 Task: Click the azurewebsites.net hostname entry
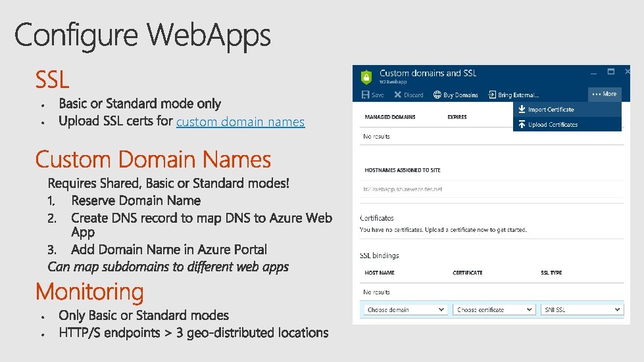(x=403, y=189)
